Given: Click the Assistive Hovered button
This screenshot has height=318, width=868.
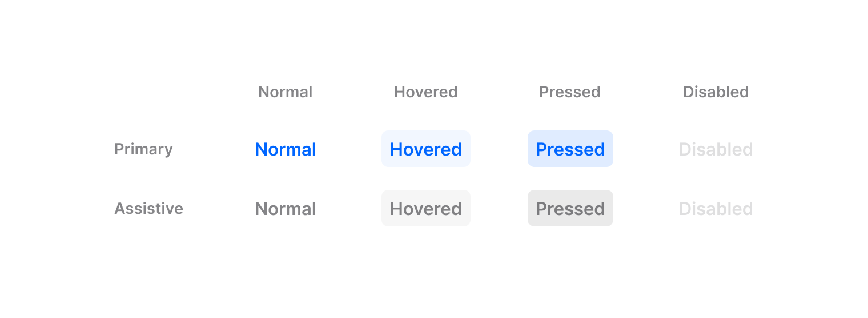Looking at the screenshot, I should [425, 209].
